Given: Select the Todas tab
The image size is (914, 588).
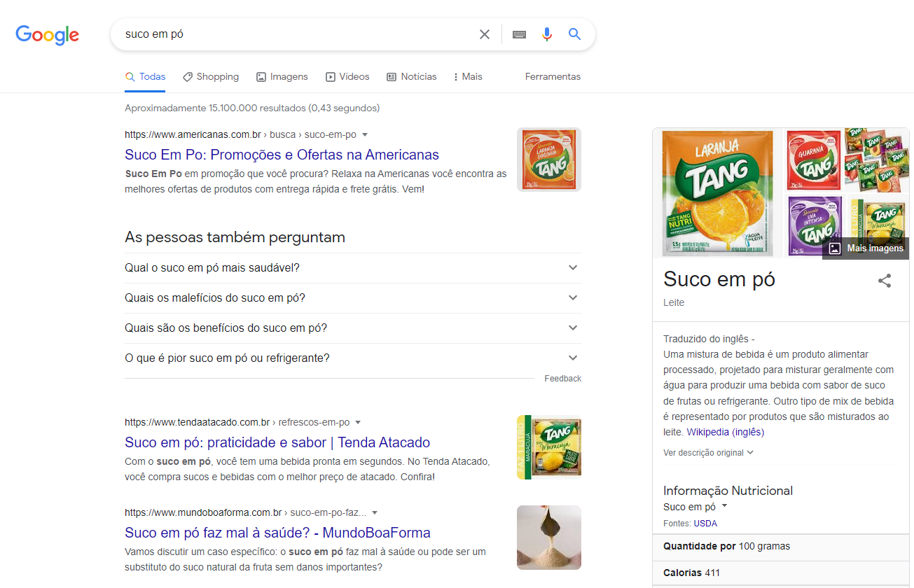Looking at the screenshot, I should pyautogui.click(x=145, y=77).
